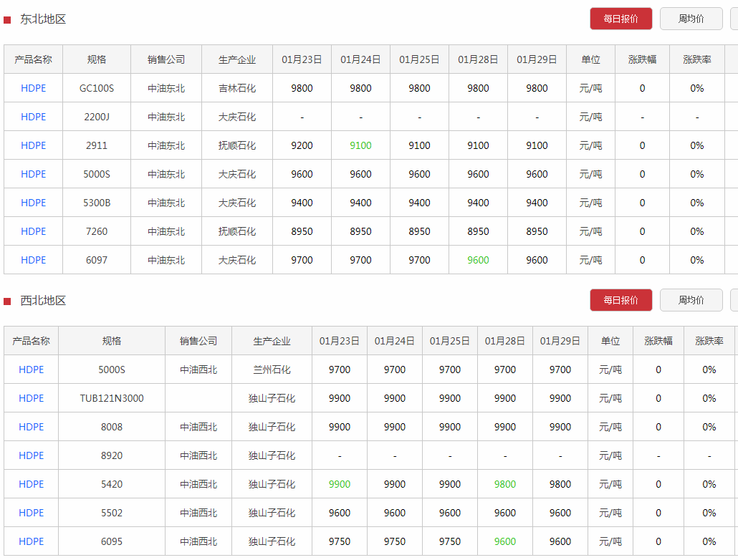Click HDPE link in the 5300B row
738x560 pixels.
(34, 203)
